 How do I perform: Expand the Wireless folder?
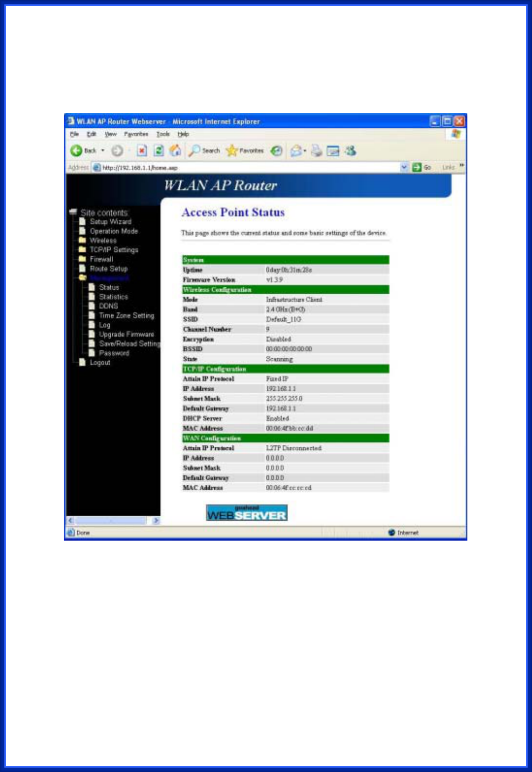[103, 240]
